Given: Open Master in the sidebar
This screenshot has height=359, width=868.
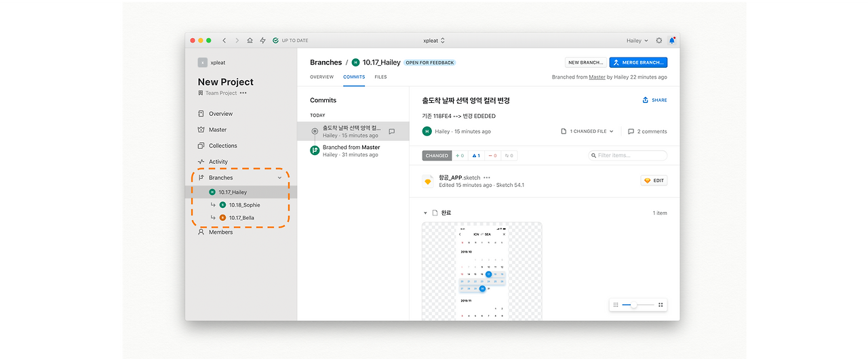Looking at the screenshot, I should pyautogui.click(x=218, y=129).
